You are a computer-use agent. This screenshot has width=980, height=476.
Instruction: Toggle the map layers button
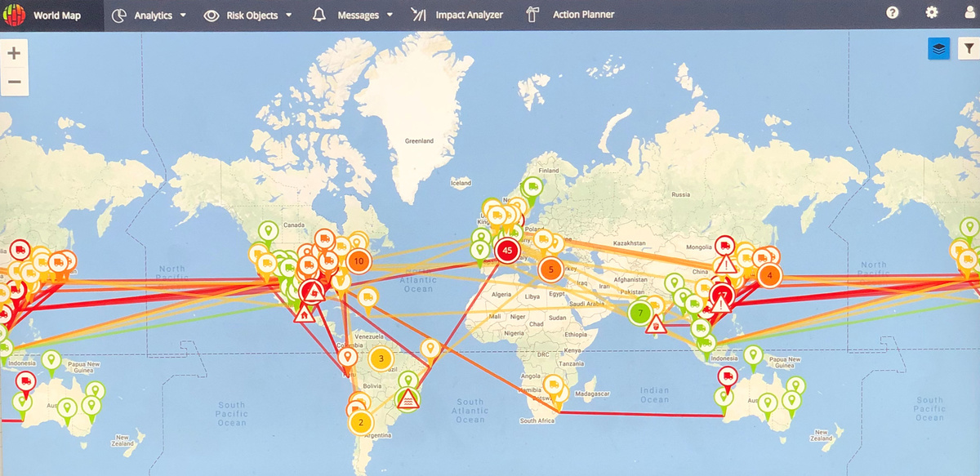(938, 49)
